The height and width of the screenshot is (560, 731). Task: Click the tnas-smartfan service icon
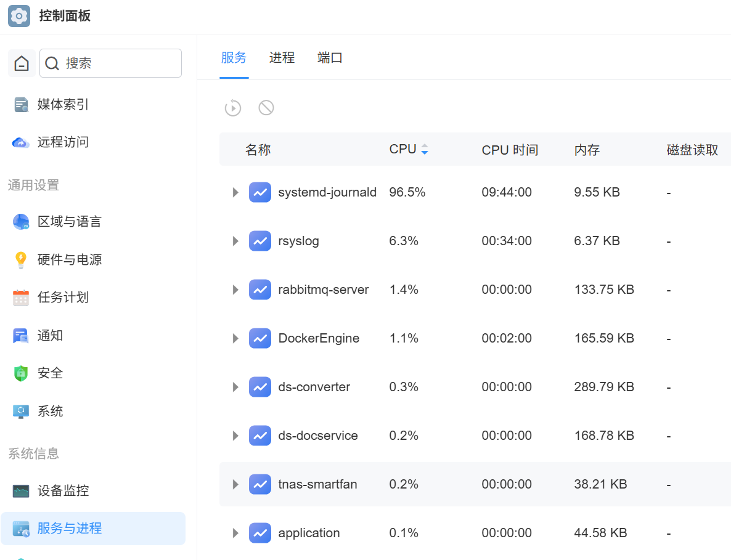pyautogui.click(x=260, y=484)
